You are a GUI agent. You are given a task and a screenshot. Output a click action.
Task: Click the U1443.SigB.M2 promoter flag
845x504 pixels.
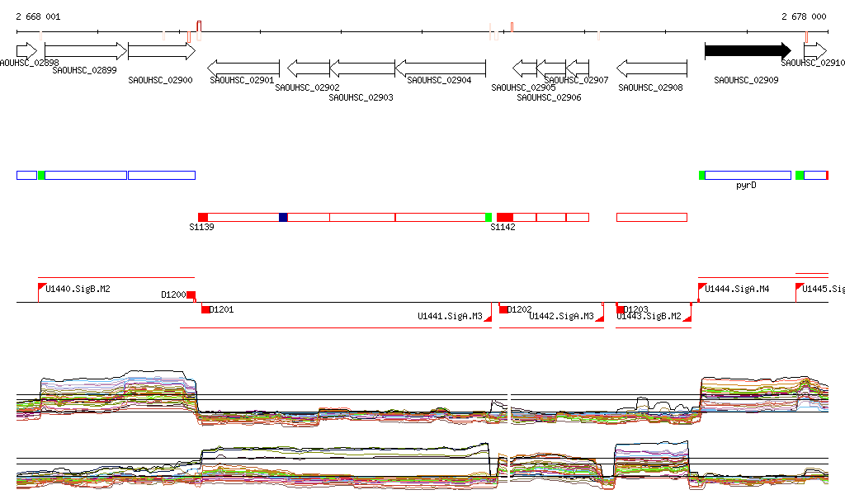(687, 318)
